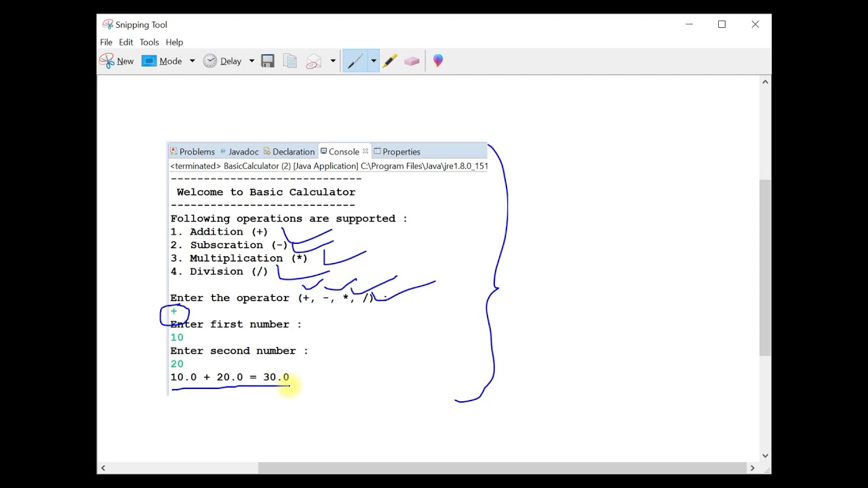Open Paint 3D with the balloon icon
The height and width of the screenshot is (488, 868).
(x=438, y=61)
